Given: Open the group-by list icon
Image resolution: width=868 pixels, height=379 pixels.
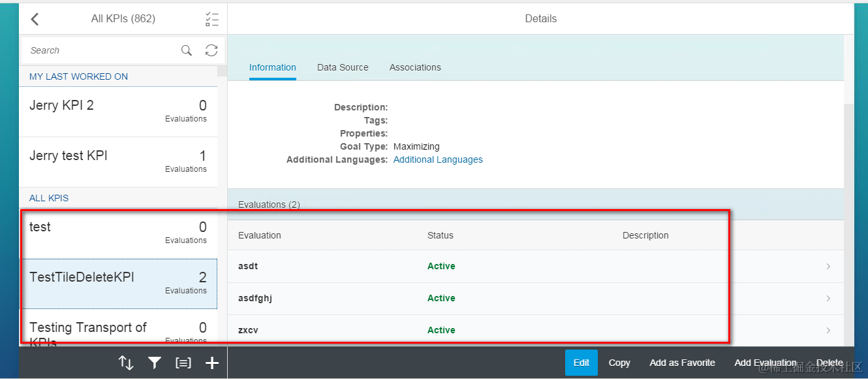Looking at the screenshot, I should [183, 363].
